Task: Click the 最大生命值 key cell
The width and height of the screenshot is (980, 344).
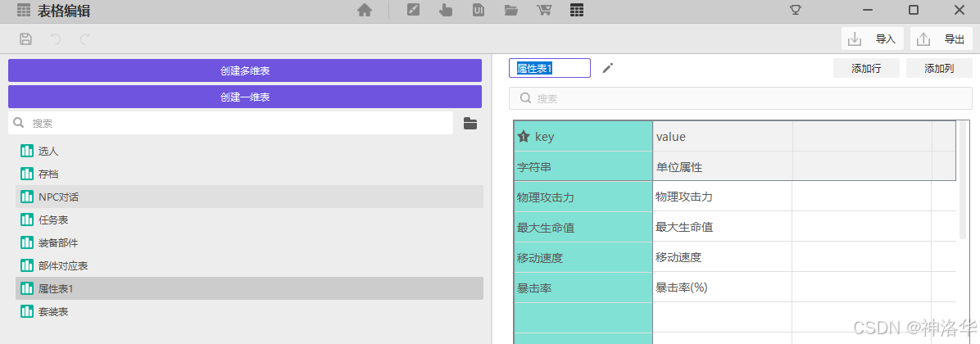Action: 583,227
